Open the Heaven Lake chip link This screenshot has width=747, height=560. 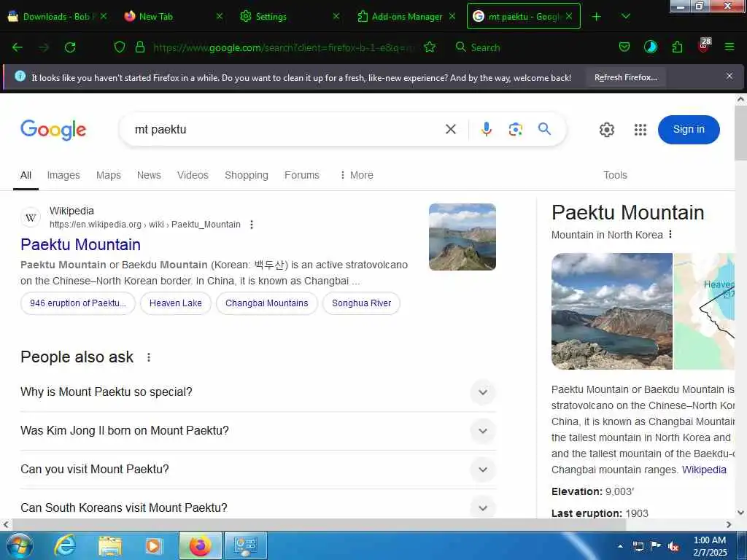176,303
